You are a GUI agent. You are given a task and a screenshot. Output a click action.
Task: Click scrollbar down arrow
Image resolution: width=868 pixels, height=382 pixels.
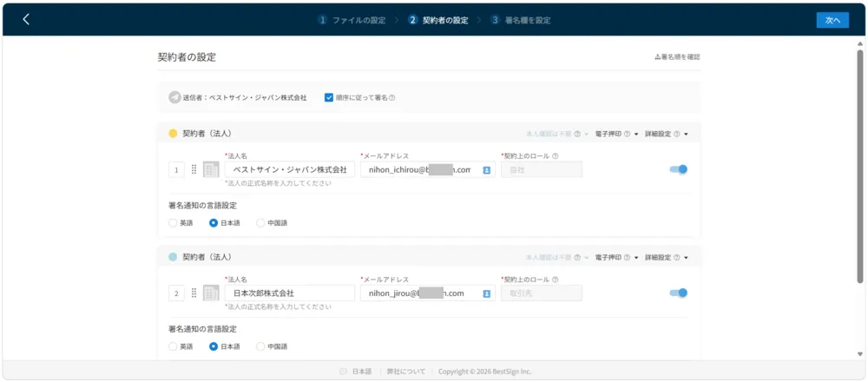coord(859,353)
